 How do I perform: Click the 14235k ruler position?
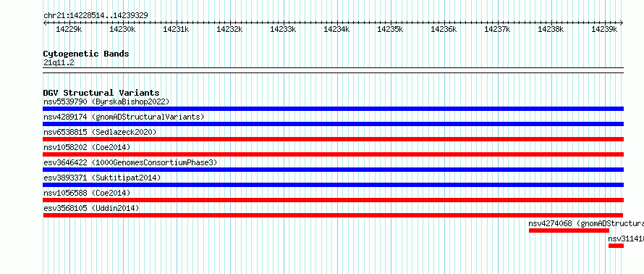[x=390, y=29]
